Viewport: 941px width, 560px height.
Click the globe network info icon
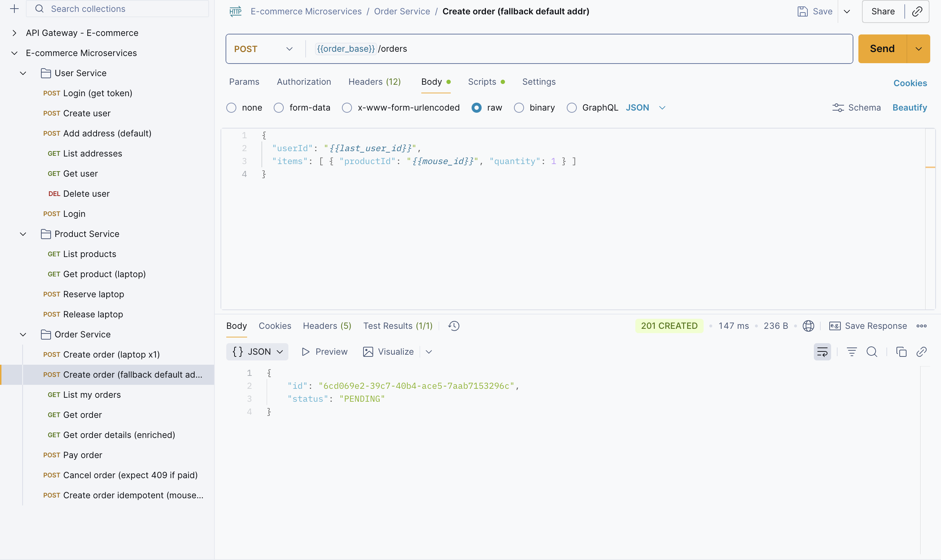pyautogui.click(x=808, y=326)
